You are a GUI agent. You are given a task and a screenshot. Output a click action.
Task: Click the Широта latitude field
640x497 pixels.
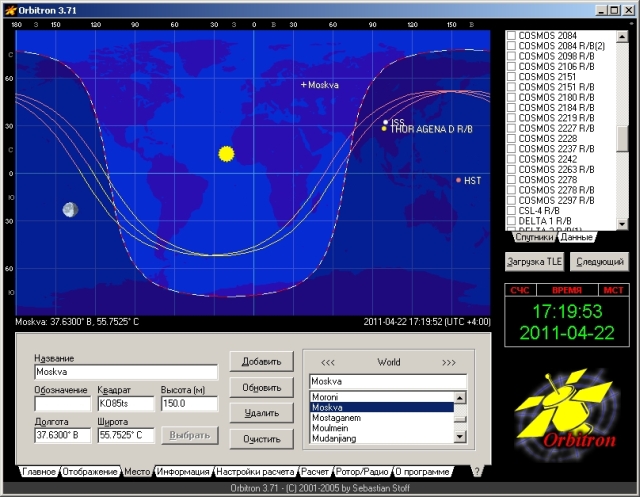(126, 435)
